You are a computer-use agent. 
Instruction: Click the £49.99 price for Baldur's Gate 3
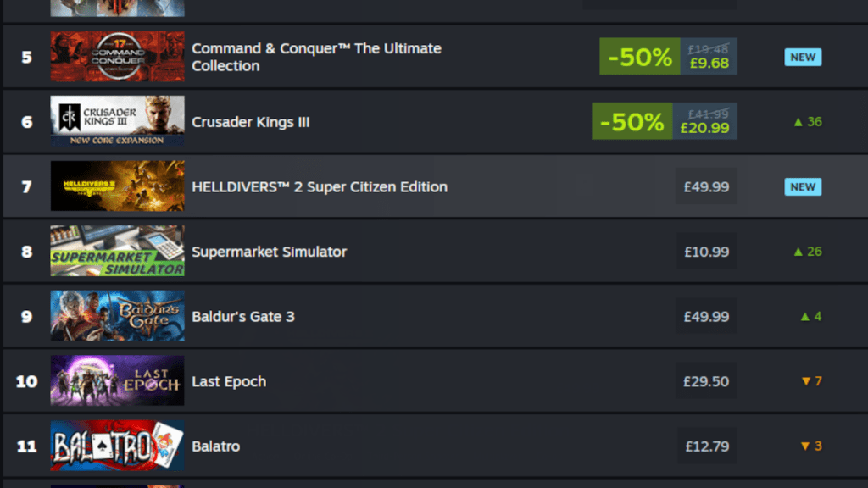(x=706, y=316)
